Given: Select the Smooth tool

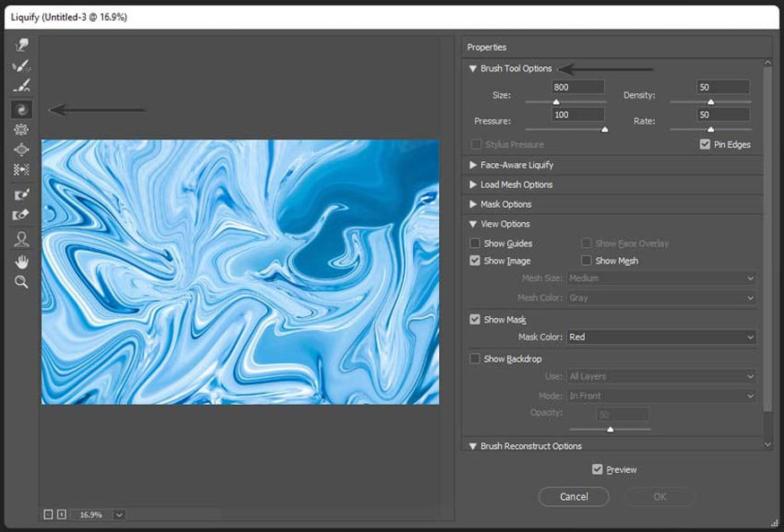Looking at the screenshot, I should pyautogui.click(x=22, y=86).
